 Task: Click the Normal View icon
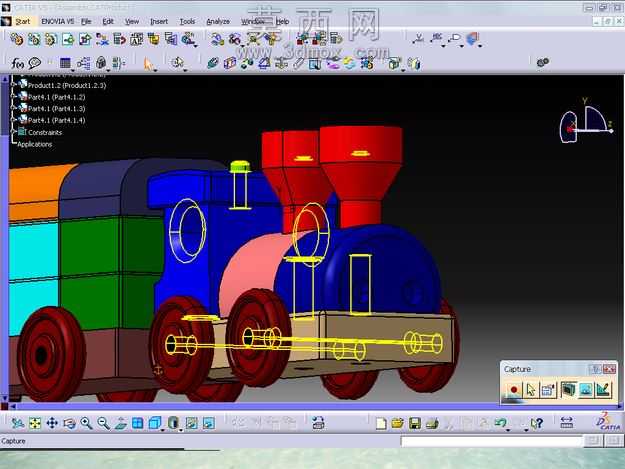coord(120,423)
